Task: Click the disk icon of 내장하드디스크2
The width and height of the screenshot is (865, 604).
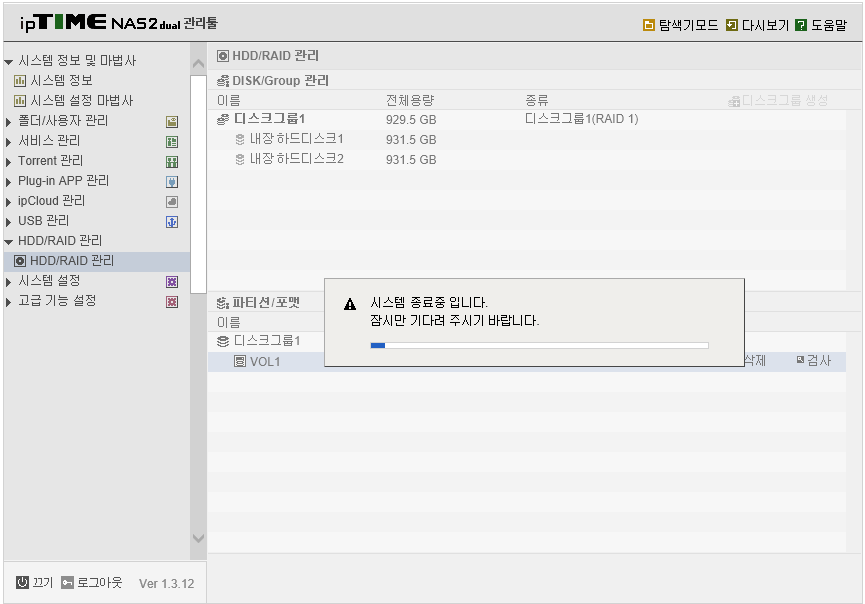Action: (x=240, y=159)
